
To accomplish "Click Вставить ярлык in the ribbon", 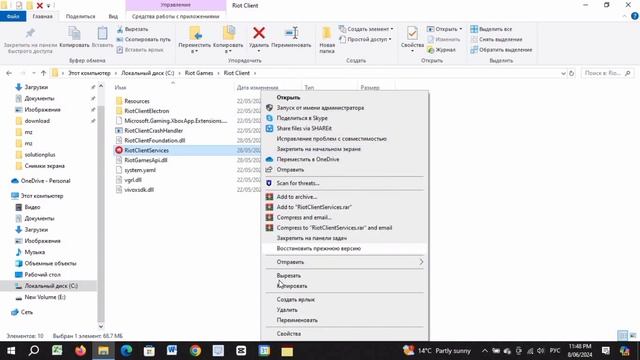I will tap(140, 50).
